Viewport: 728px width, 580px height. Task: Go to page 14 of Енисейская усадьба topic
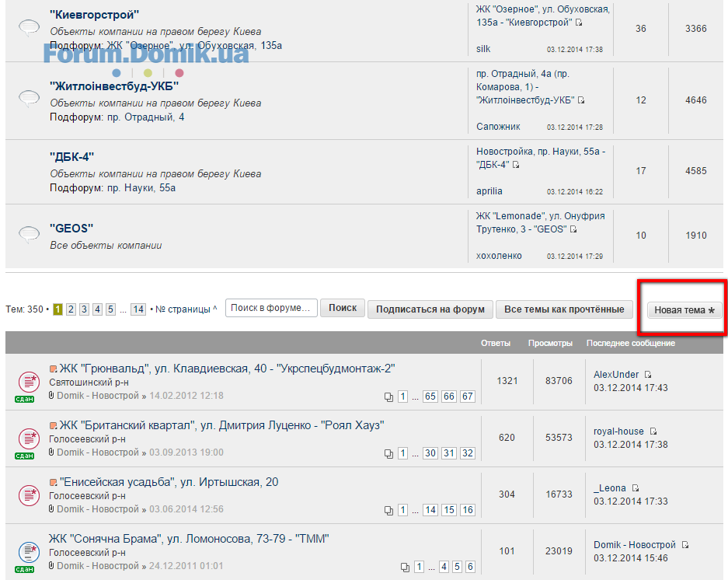point(430,510)
